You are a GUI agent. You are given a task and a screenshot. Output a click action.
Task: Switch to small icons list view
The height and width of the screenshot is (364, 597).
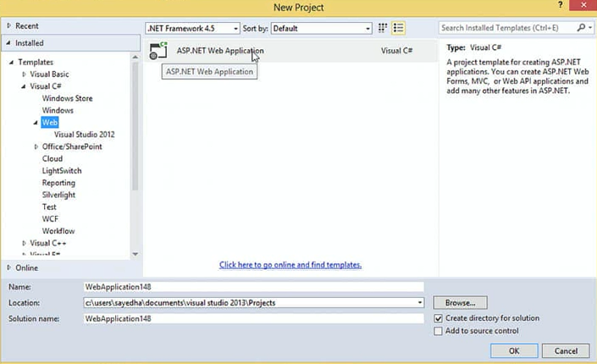[x=398, y=28]
